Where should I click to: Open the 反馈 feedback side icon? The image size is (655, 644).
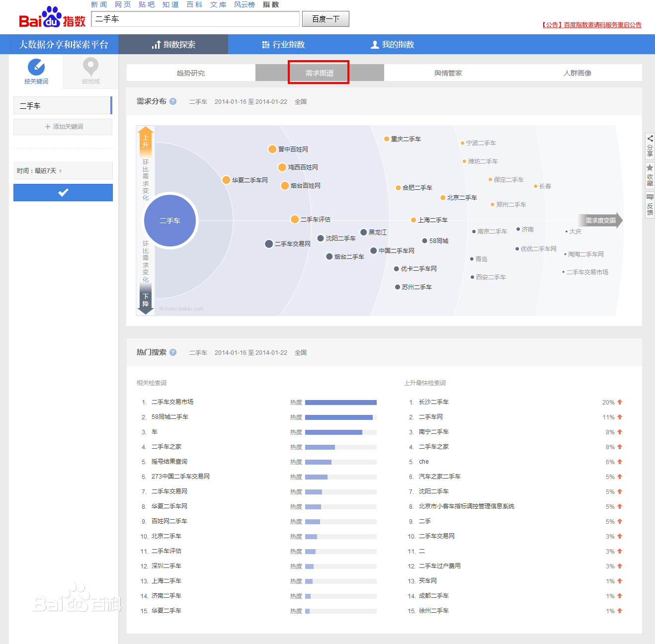(650, 205)
